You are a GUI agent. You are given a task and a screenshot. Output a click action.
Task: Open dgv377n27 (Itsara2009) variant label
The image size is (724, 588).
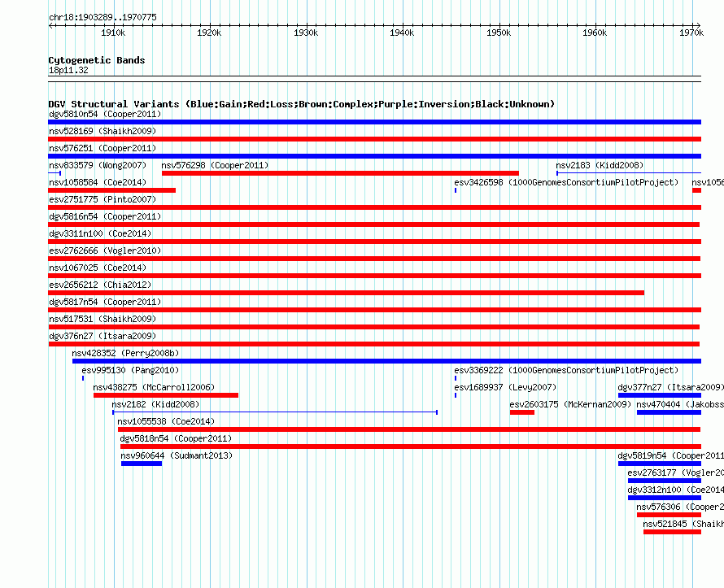coord(670,387)
